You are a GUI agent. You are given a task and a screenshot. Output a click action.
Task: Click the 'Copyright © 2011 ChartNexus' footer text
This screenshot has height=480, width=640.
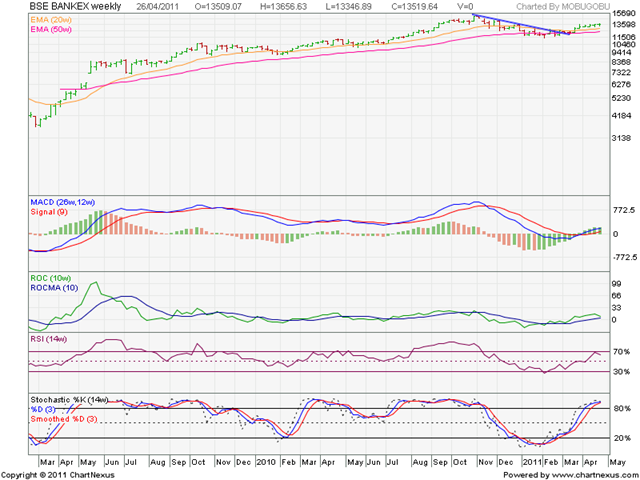[58, 475]
